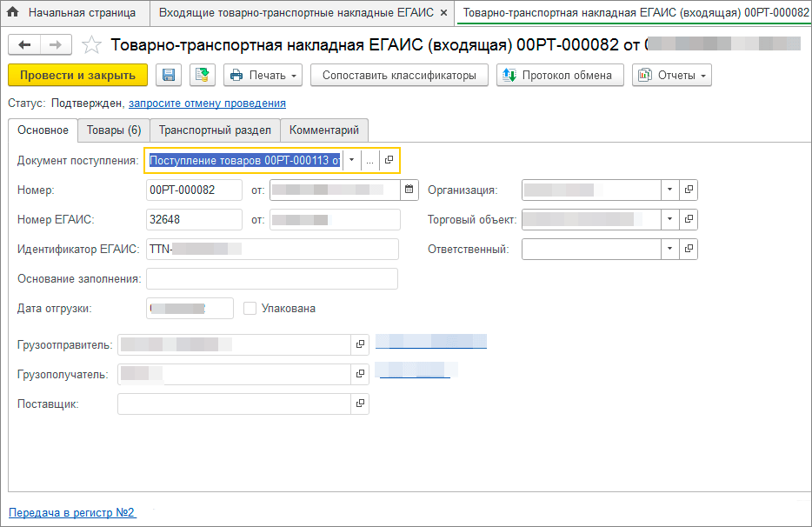Expand the Ответственный dropdown

click(x=669, y=249)
